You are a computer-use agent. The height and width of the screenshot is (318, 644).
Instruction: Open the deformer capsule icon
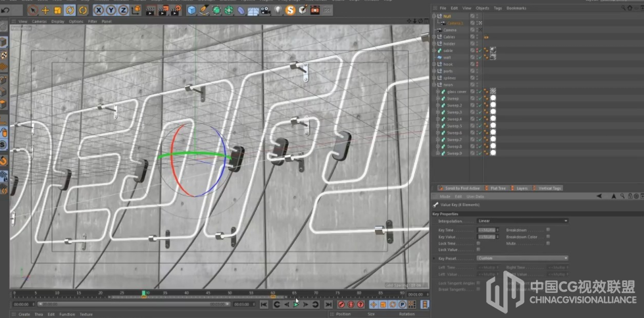coord(241,11)
